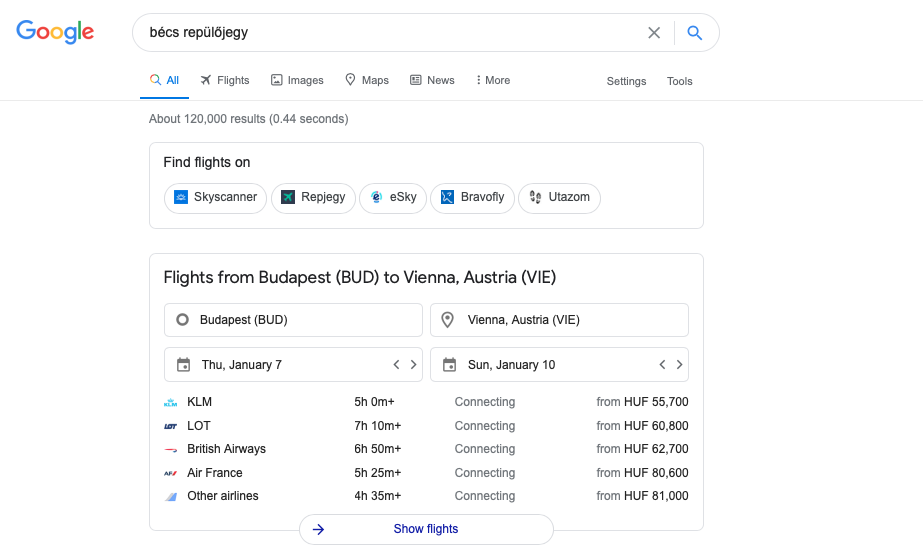Image resolution: width=923 pixels, height=554 pixels.
Task: Click the British Airways logo
Action: [171, 450]
